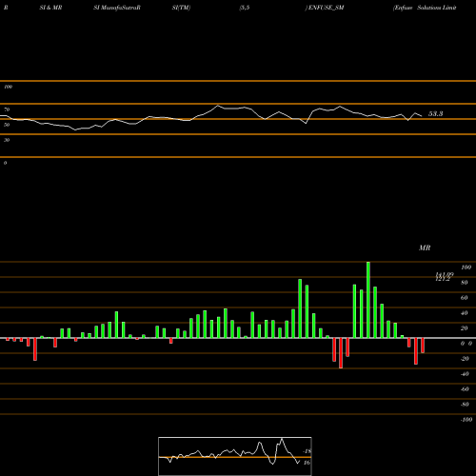This screenshot has width=476, height=476.
Task: Click the -100 axis label on MR scale
Action: click(x=466, y=420)
